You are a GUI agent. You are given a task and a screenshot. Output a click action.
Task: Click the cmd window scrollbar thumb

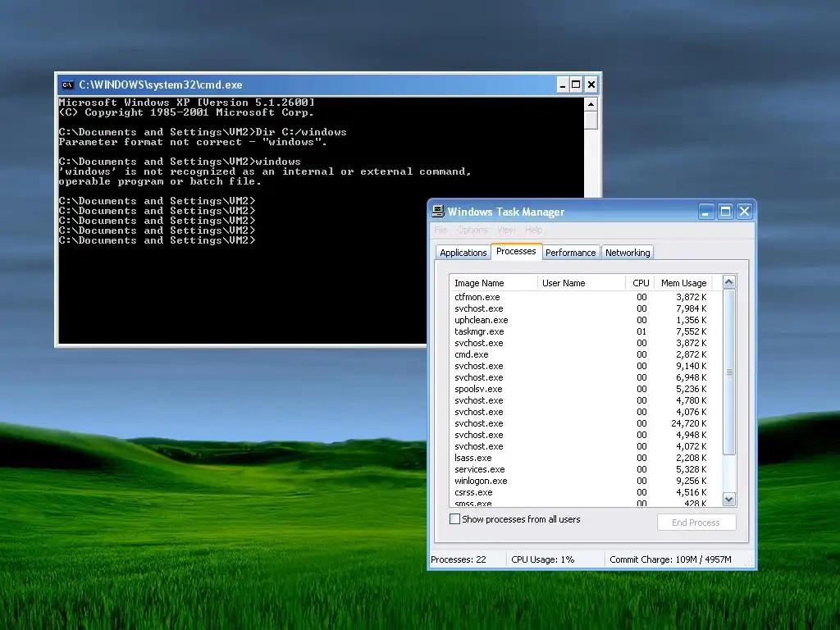click(x=591, y=120)
